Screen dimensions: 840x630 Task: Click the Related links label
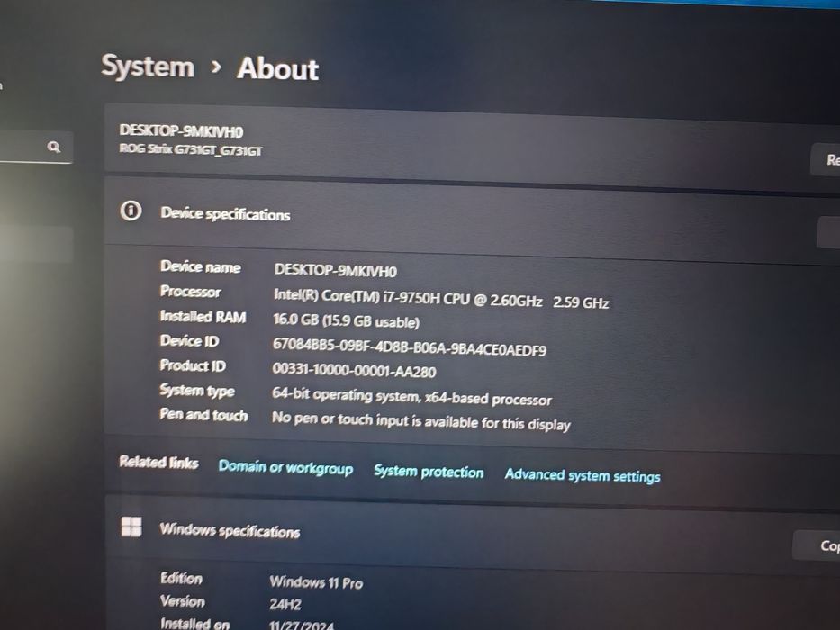click(158, 461)
